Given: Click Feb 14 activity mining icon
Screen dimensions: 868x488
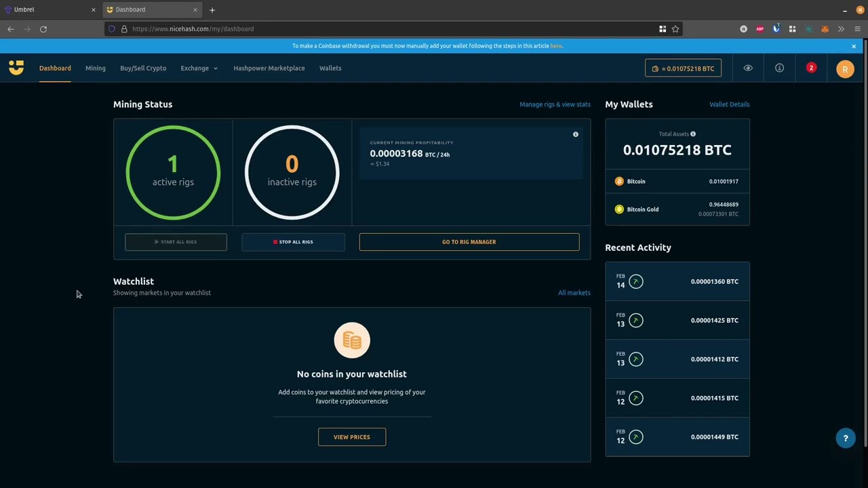Looking at the screenshot, I should (635, 281).
